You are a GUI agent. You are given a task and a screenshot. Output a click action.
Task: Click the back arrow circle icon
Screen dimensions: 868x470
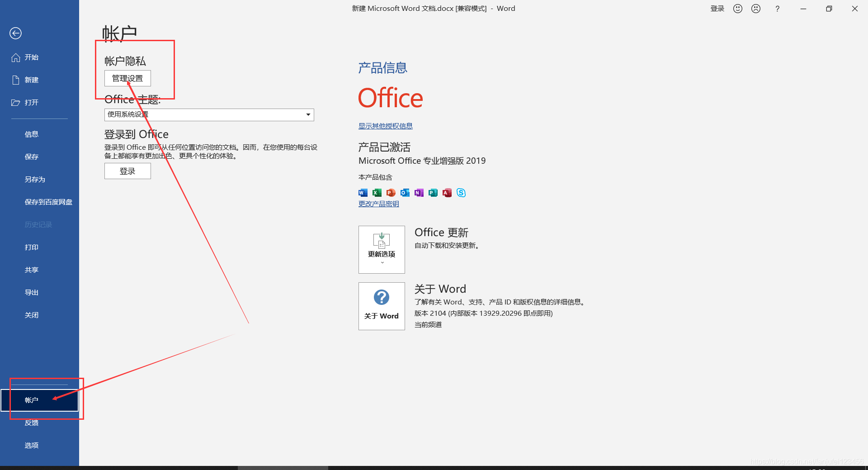[15, 33]
